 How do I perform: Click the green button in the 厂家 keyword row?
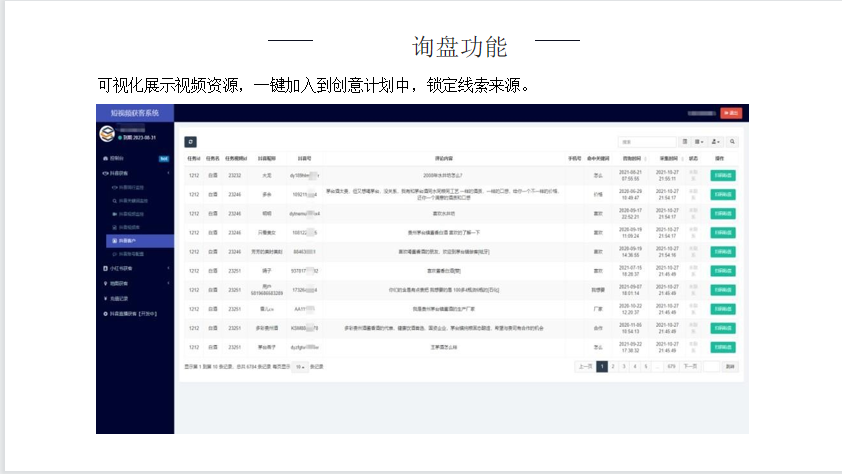click(x=723, y=309)
